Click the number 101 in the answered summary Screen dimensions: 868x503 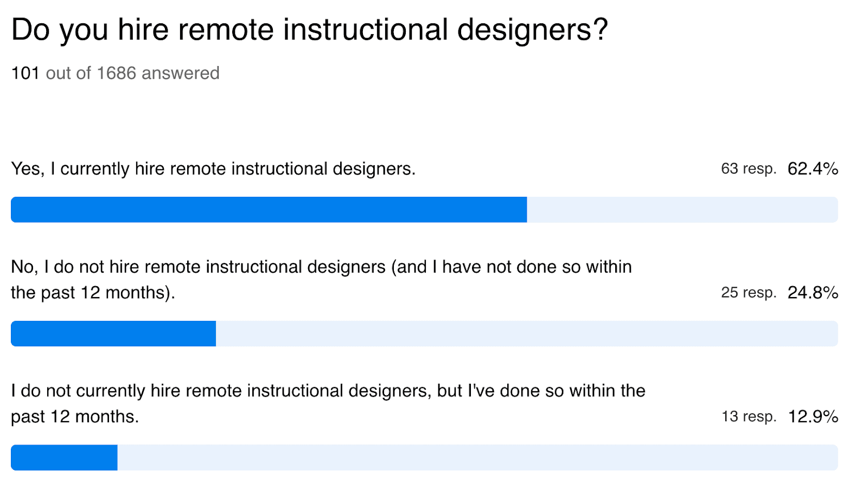click(x=25, y=73)
